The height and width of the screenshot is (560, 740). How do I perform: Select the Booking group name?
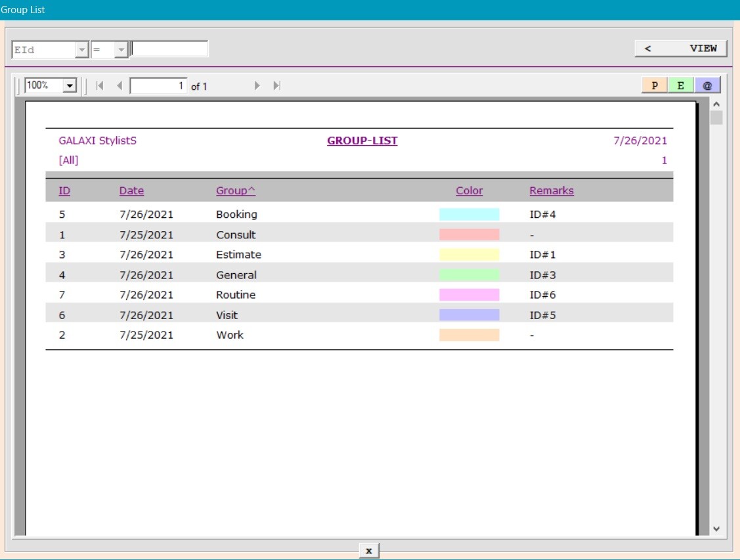[x=236, y=214]
